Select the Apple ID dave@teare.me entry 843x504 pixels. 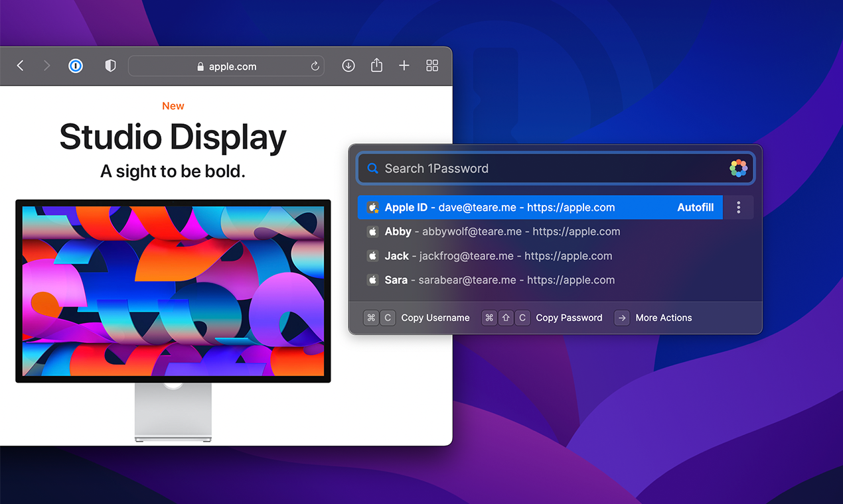(x=540, y=208)
